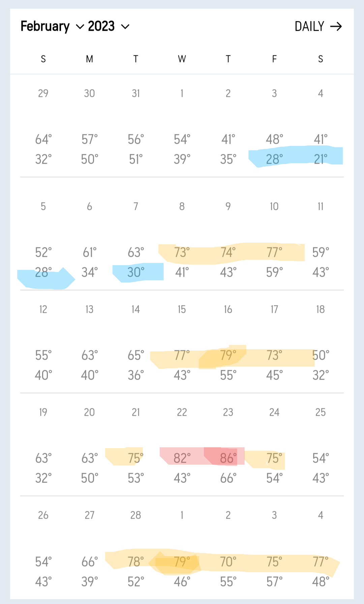
Task: Open the 2023 year selector
Action: (x=101, y=26)
